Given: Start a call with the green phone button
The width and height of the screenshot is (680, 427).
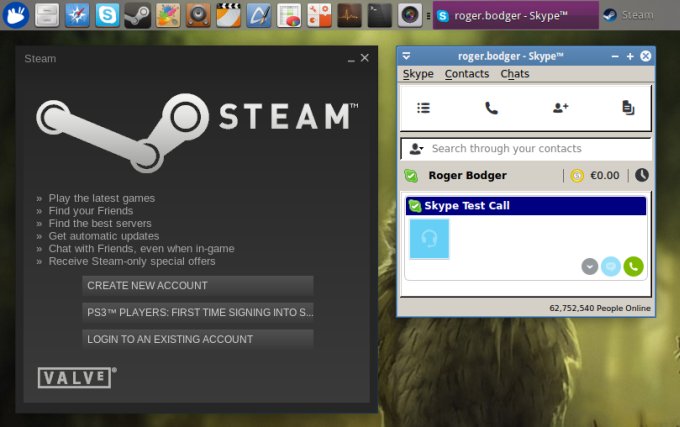Looking at the screenshot, I should pyautogui.click(x=634, y=266).
